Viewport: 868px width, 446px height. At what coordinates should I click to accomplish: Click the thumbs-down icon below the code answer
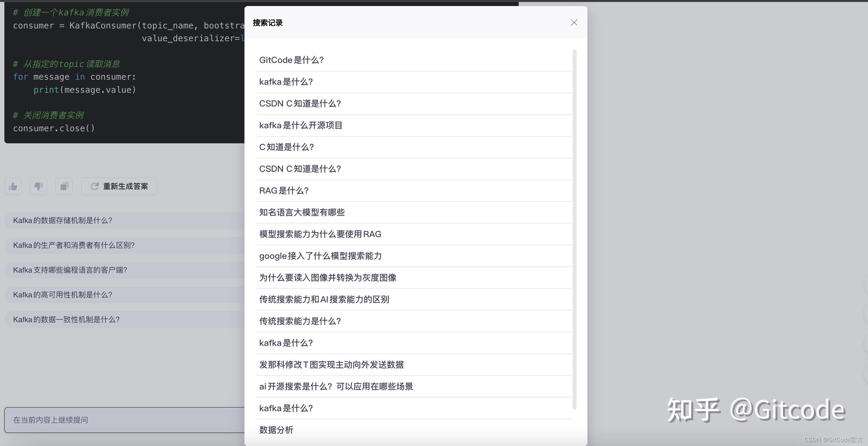point(38,186)
